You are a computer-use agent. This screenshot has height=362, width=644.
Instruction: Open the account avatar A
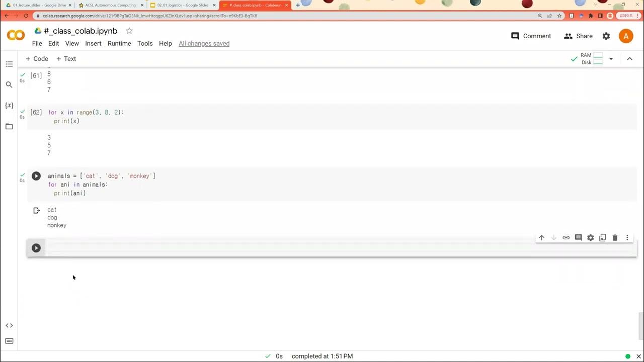626,36
